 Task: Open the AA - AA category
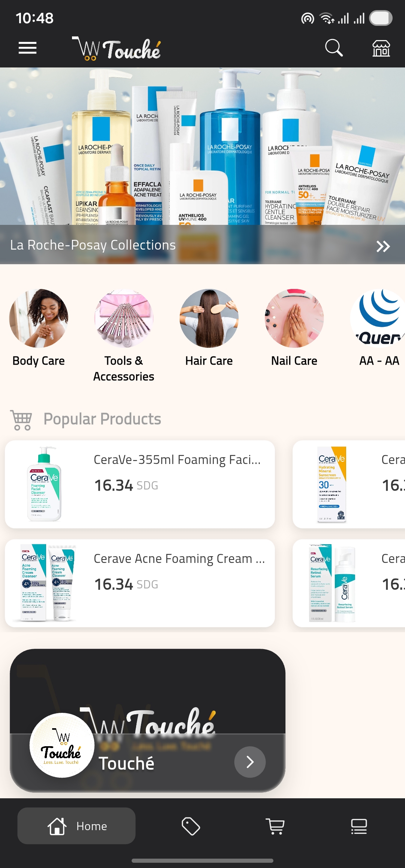[x=379, y=328]
